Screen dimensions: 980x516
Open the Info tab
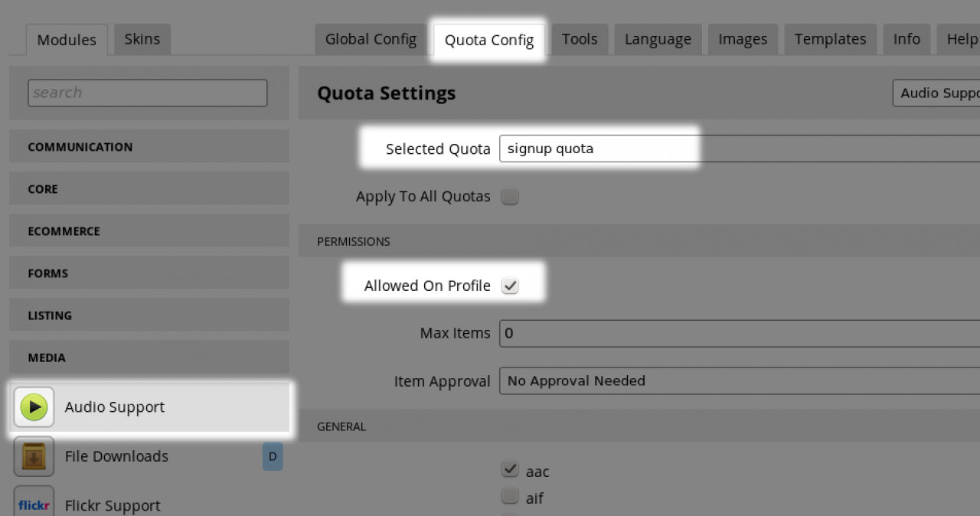click(906, 39)
